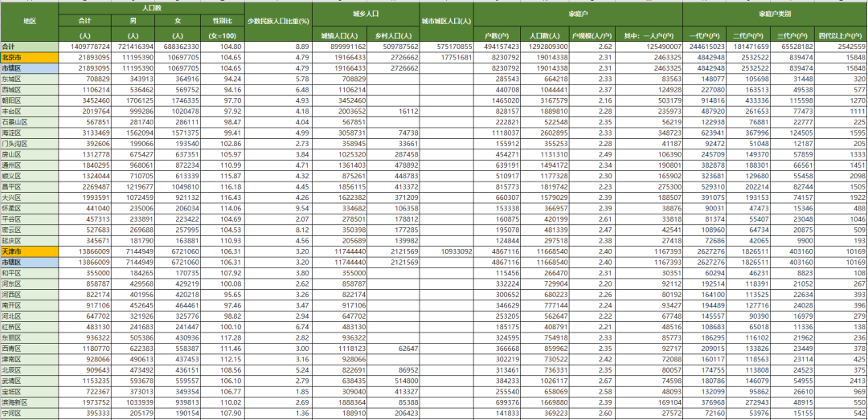This screenshot has width=868, height=420.
Task: Select the 滨海新区 household count 699376
Action: pos(497,402)
